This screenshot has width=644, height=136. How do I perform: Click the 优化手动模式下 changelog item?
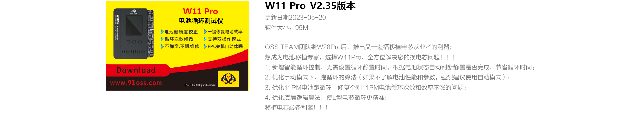tap(387, 77)
